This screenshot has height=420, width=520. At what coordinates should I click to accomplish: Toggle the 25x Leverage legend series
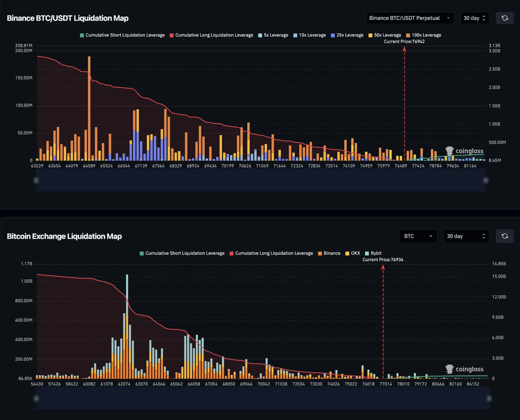[x=347, y=35]
